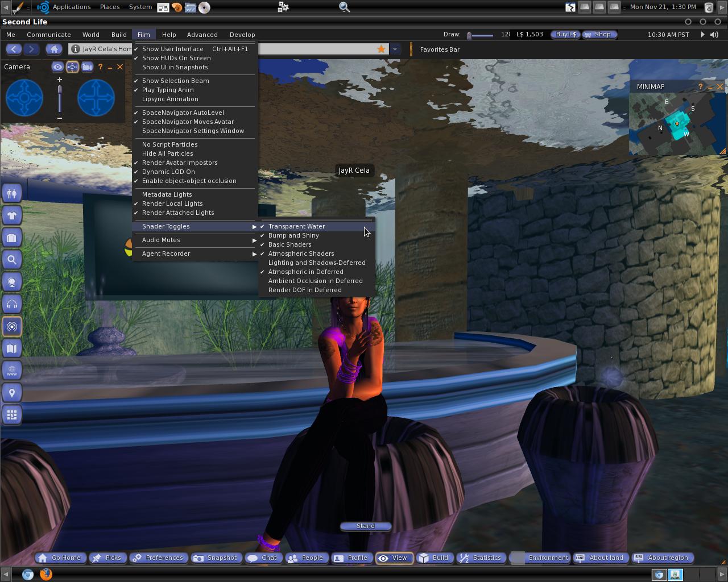Open the World menu
The width and height of the screenshot is (728, 582).
click(x=90, y=35)
